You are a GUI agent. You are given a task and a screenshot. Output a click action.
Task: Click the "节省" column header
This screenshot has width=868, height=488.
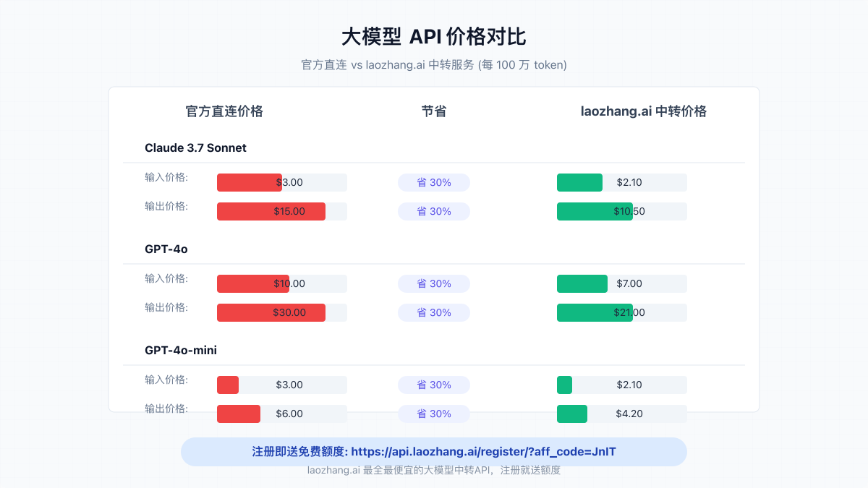[x=434, y=111]
